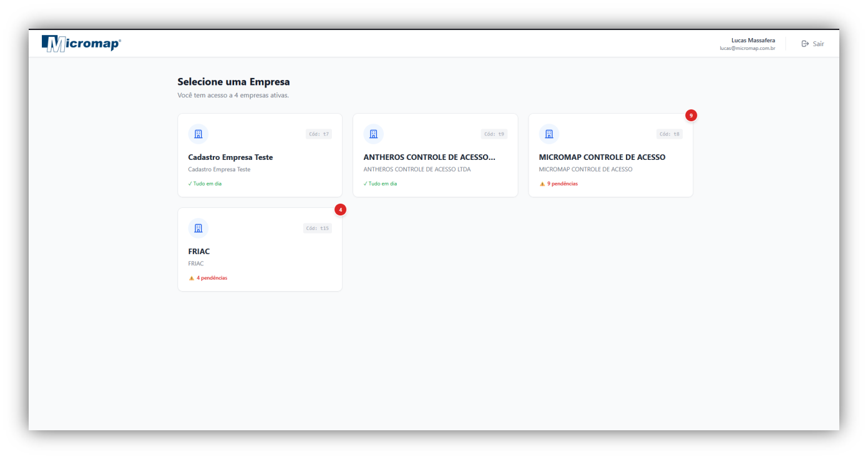Viewport: 868px width, 459px height.
Task: Click the Cód: t7 code tag
Action: 318,134
